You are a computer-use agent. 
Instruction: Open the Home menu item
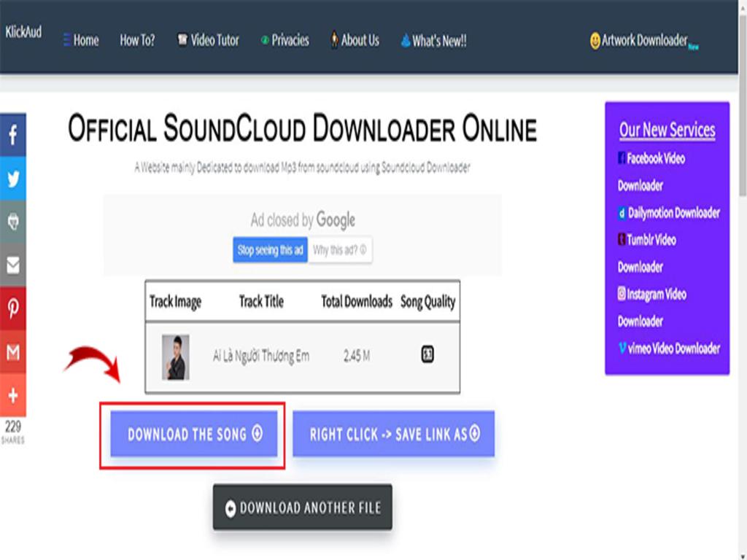81,41
